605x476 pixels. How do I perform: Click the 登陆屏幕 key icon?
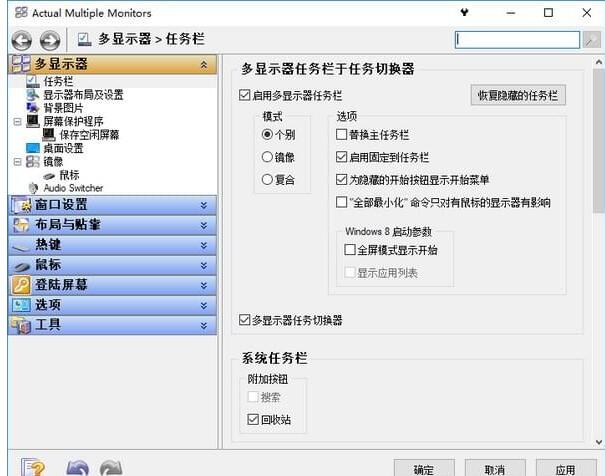[21, 285]
